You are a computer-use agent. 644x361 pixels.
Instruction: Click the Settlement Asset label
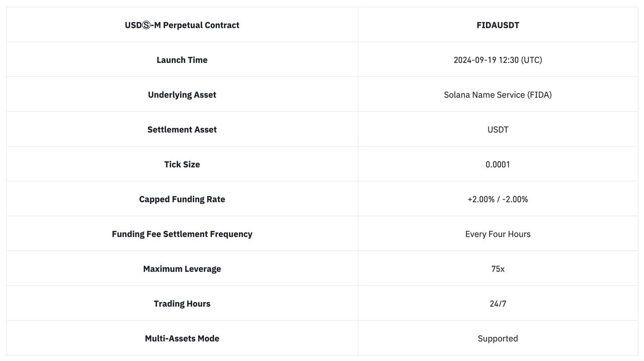182,129
